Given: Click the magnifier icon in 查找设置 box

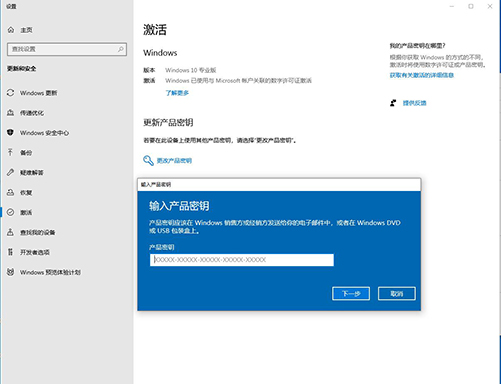Looking at the screenshot, I should (120, 49).
